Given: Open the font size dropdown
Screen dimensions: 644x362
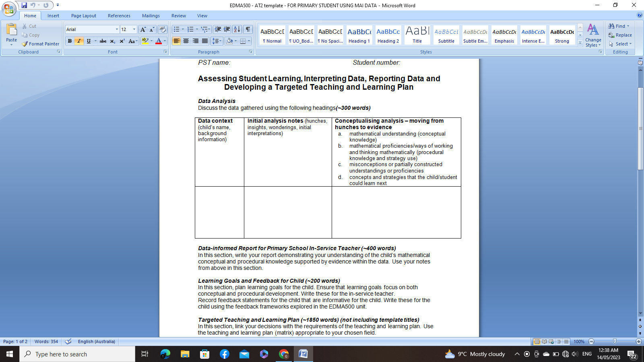Looking at the screenshot, I should pos(134,29).
